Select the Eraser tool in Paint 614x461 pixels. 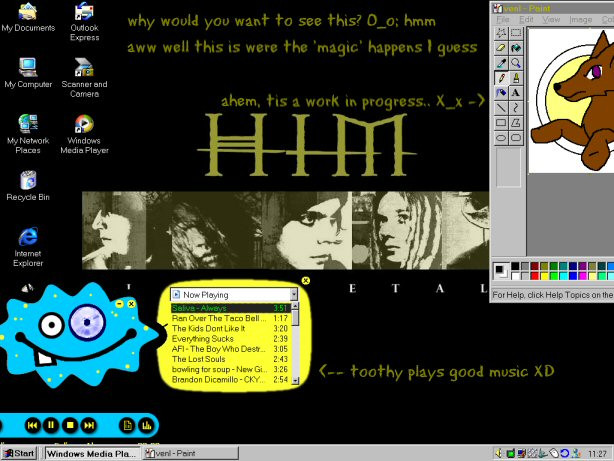[501, 47]
